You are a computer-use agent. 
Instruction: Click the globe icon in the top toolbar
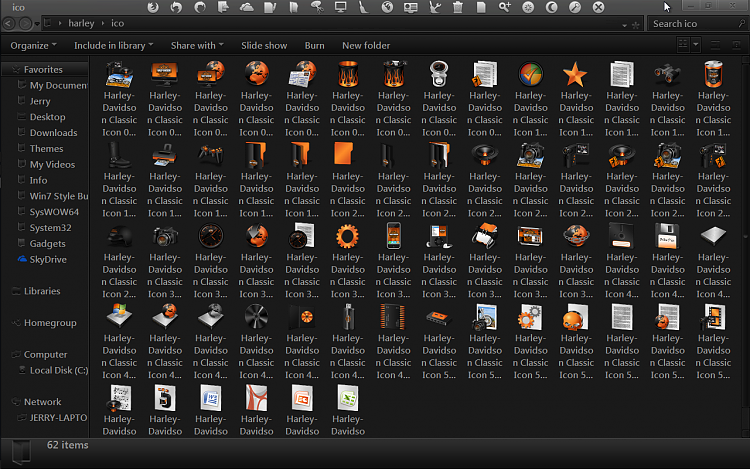tap(387, 7)
